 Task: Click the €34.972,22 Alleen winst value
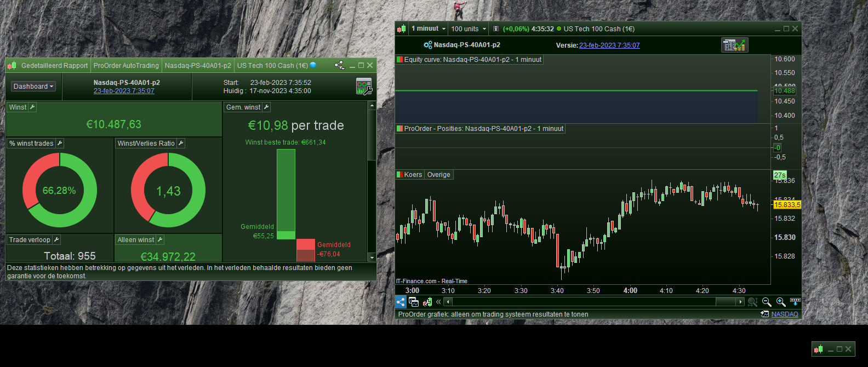tap(168, 257)
